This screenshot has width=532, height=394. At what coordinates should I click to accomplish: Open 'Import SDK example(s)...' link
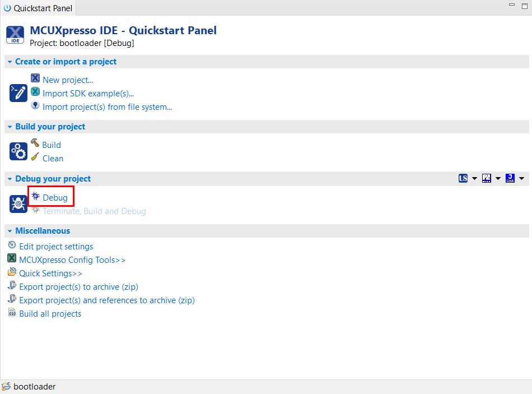88,94
